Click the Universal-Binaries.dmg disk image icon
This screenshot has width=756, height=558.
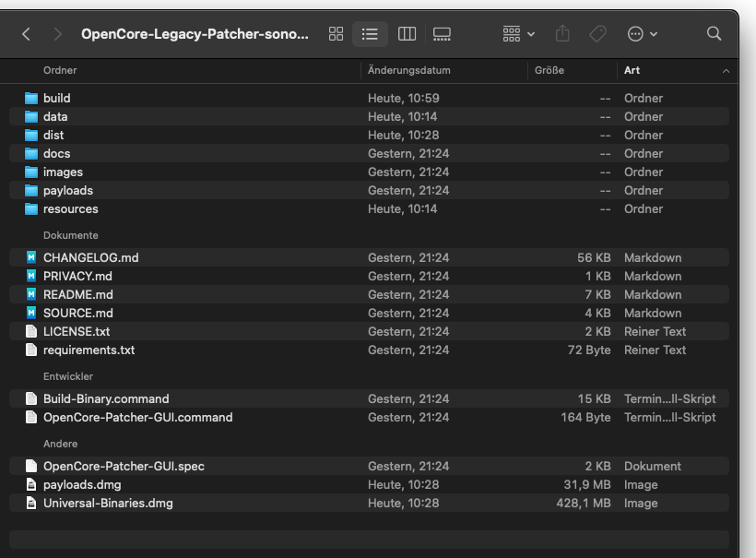pos(31,503)
